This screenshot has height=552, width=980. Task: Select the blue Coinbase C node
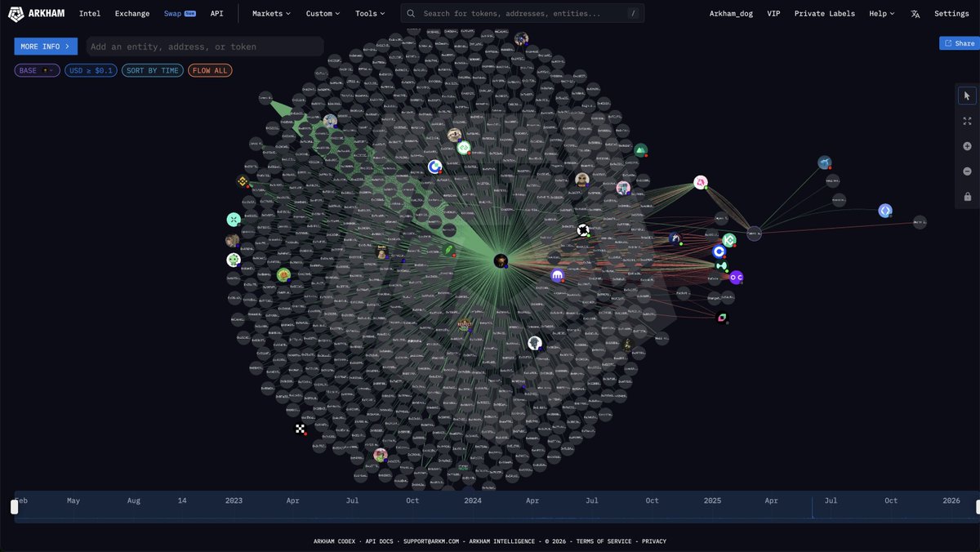(x=719, y=252)
